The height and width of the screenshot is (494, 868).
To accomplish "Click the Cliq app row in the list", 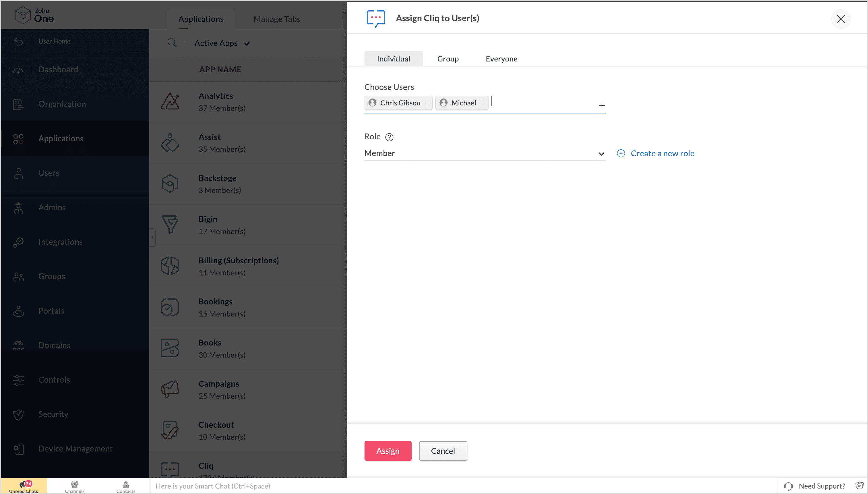I will coord(248,465).
